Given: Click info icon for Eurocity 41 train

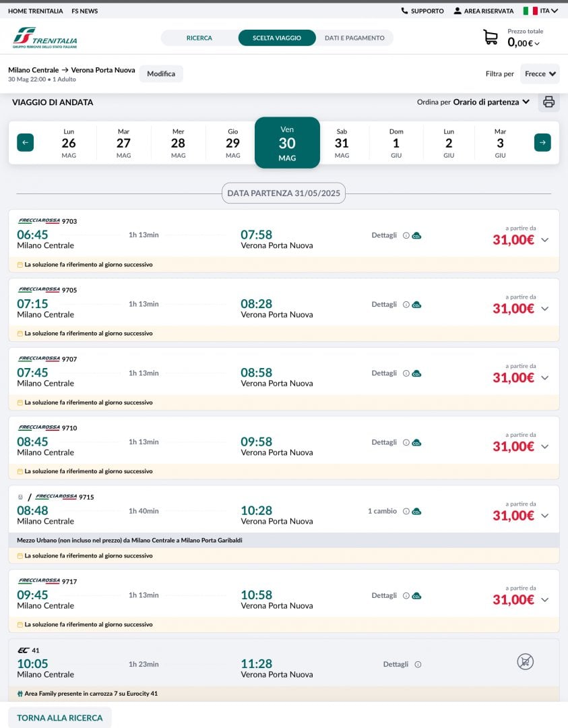Looking at the screenshot, I should [418, 665].
